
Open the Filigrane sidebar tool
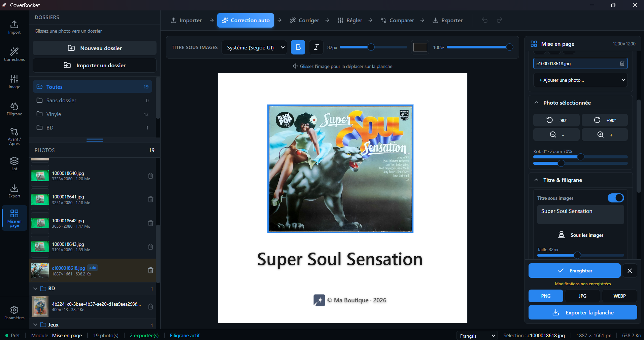(x=14, y=109)
